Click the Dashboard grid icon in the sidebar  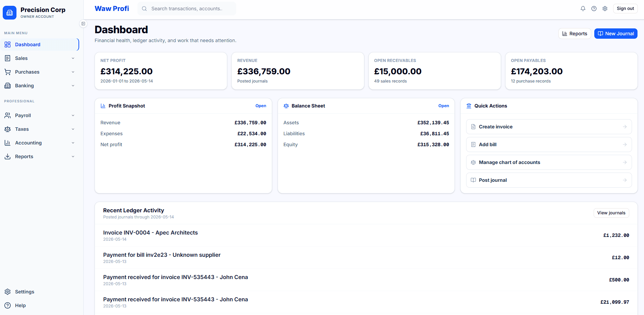8,45
